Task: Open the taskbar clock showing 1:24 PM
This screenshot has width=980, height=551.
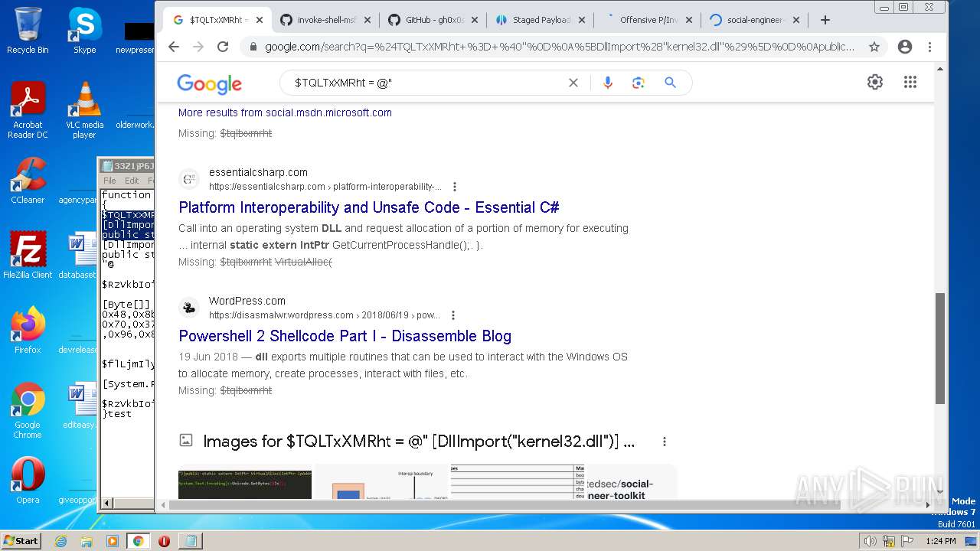Action: click(x=940, y=541)
